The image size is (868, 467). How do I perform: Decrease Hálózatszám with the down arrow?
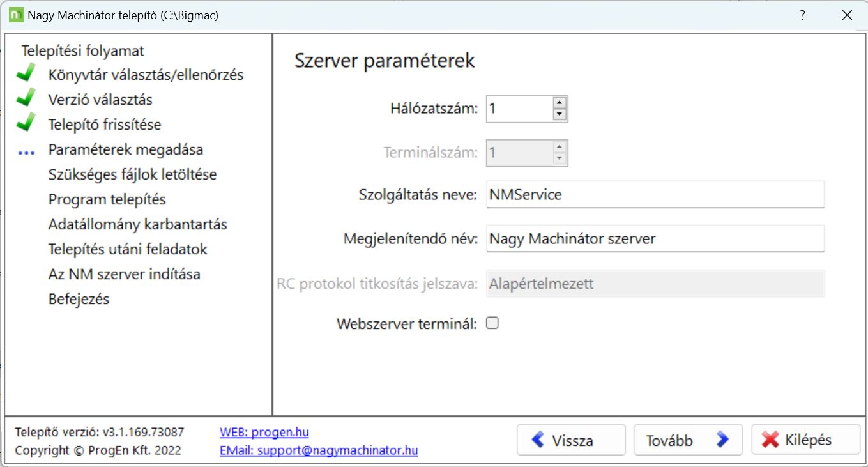click(x=560, y=115)
